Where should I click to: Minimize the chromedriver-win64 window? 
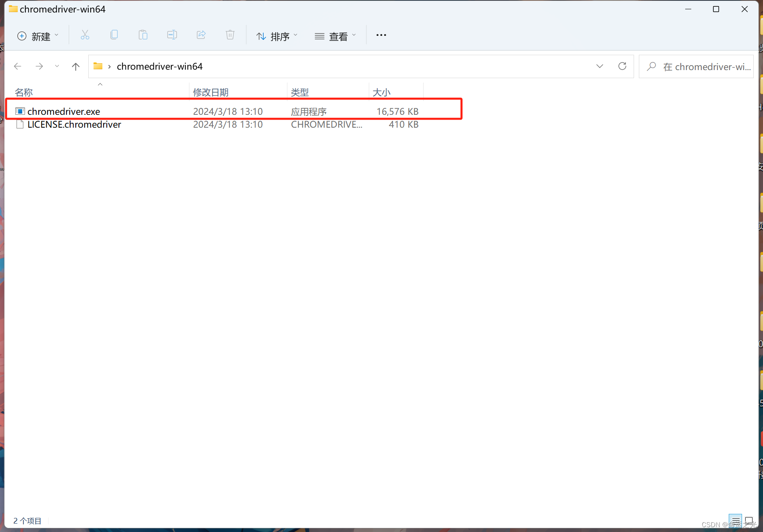pyautogui.click(x=688, y=9)
